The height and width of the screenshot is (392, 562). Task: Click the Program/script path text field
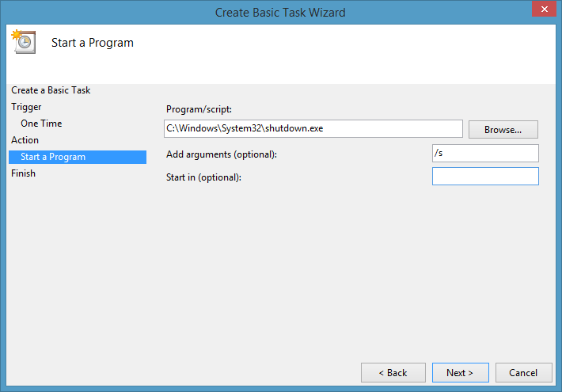313,129
